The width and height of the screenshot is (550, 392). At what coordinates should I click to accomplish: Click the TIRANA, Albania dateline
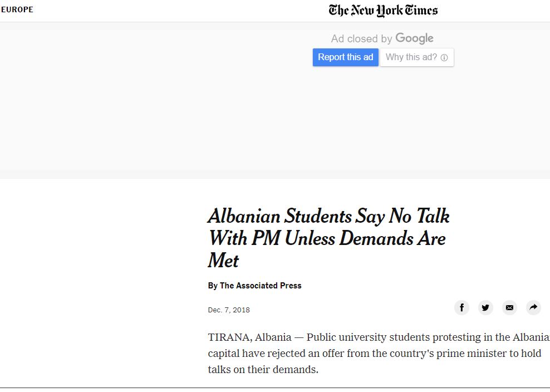click(249, 337)
